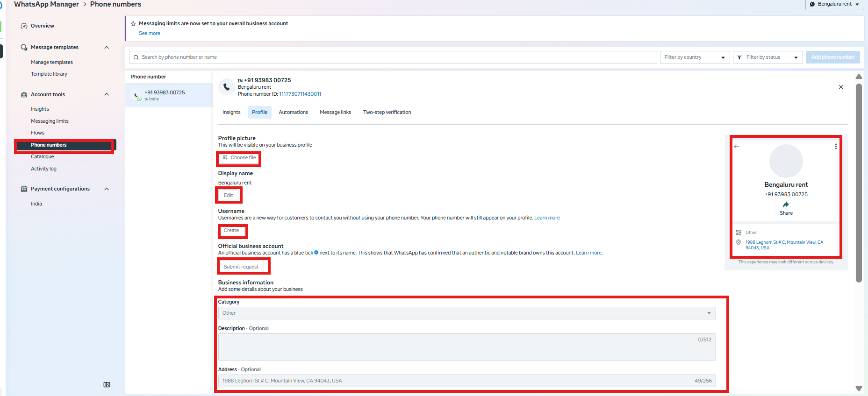Viewport: 868px width, 396px height.
Task: Open Messaging limits in sidebar
Action: [50, 121]
